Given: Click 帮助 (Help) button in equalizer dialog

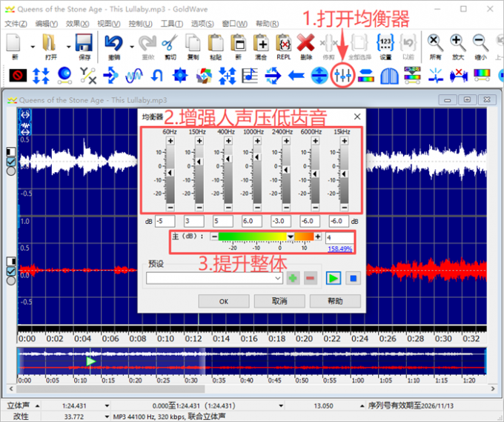Looking at the screenshot, I should pyautogui.click(x=335, y=301).
